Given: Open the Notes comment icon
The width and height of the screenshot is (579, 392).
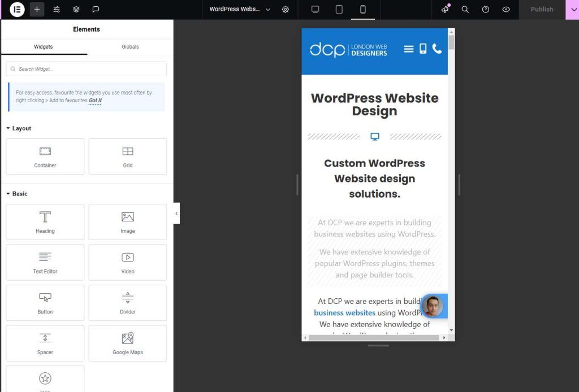Looking at the screenshot, I should (x=96, y=9).
